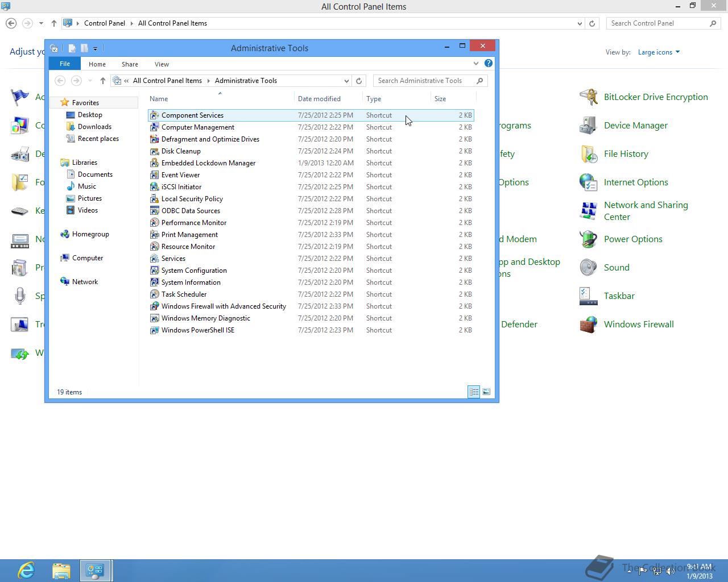Select Resource Monitor icon
The height and width of the screenshot is (582, 728).
(154, 247)
